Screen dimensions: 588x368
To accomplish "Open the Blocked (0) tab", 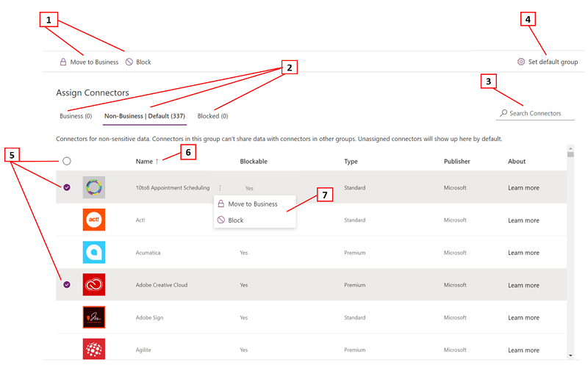I will [x=212, y=116].
